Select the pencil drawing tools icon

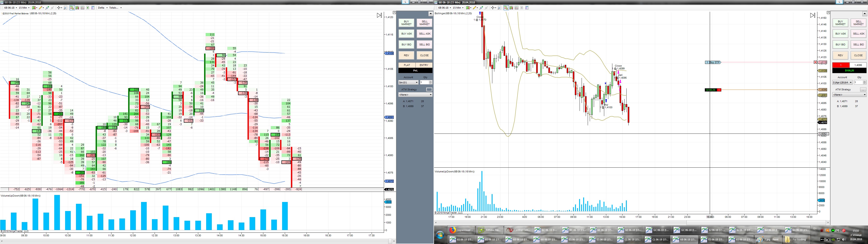[x=40, y=8]
